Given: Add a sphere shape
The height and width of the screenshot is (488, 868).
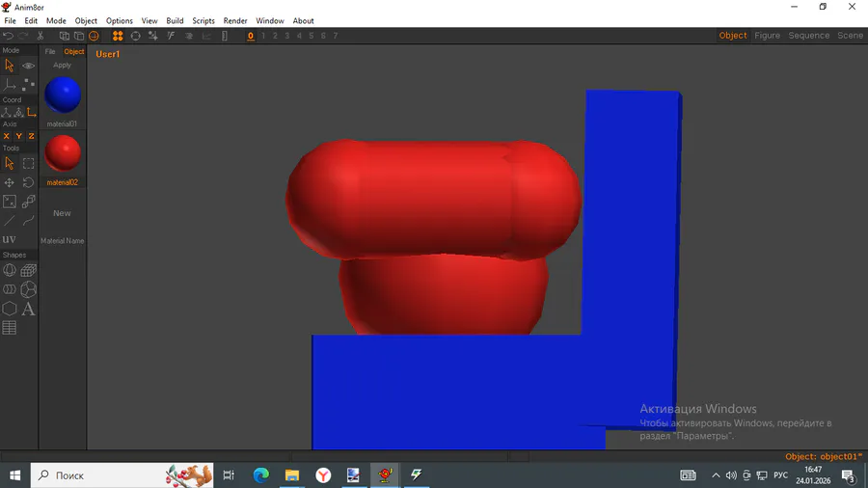Looking at the screenshot, I should (x=10, y=270).
